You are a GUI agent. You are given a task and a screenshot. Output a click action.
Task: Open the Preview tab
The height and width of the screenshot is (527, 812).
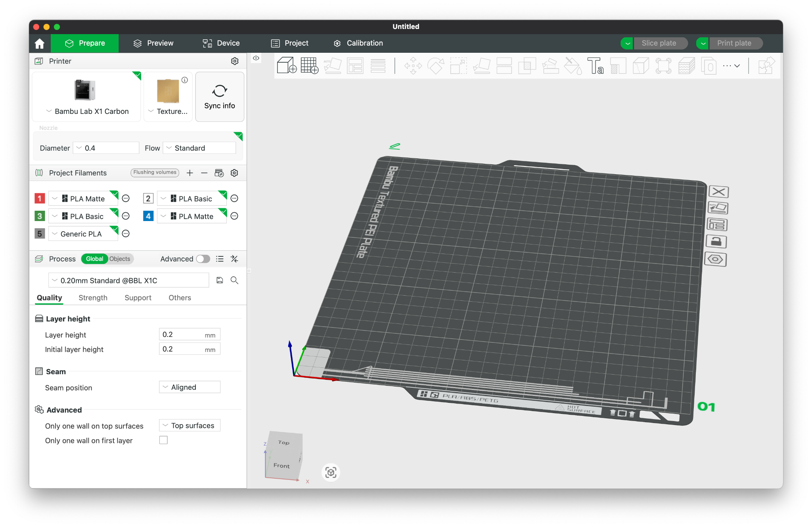153,43
